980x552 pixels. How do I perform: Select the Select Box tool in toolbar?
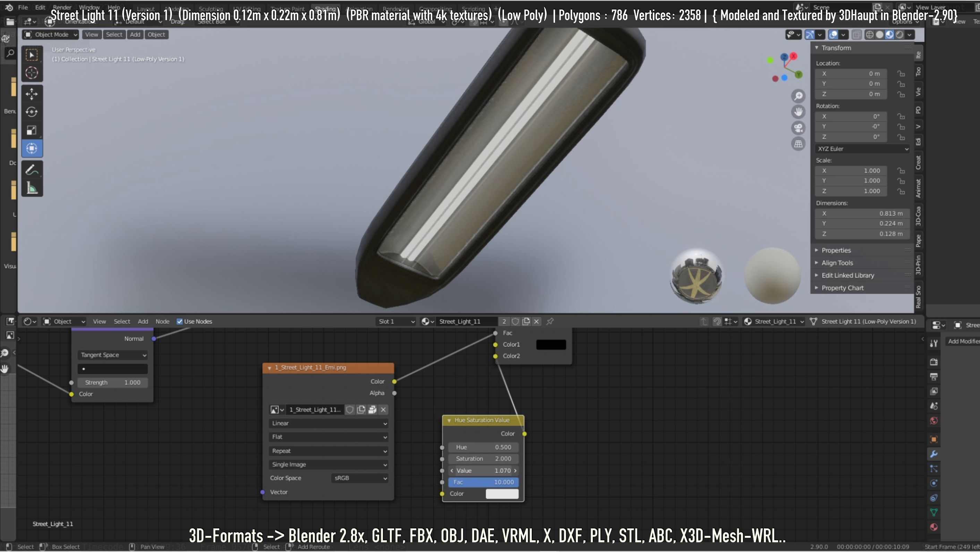pos(32,55)
